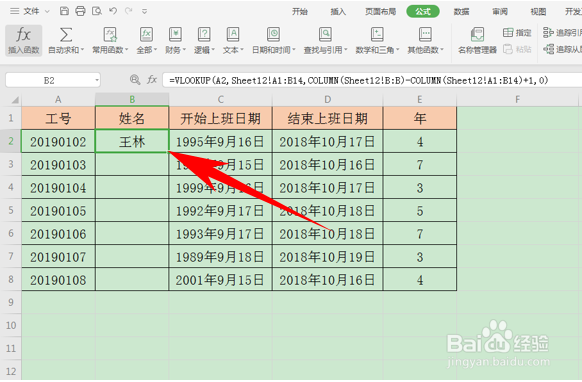The image size is (582, 382).
Task: Select column F header
Action: pyautogui.click(x=517, y=99)
